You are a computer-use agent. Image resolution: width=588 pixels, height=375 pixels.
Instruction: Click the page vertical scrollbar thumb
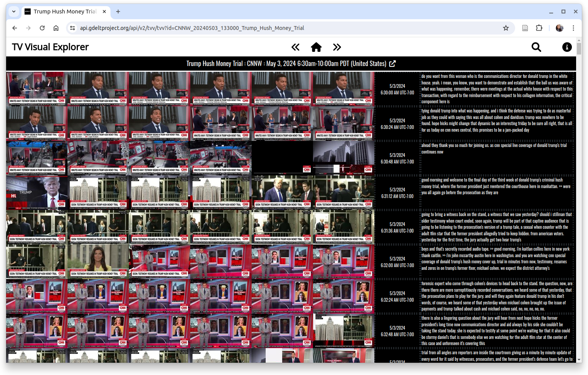click(579, 49)
